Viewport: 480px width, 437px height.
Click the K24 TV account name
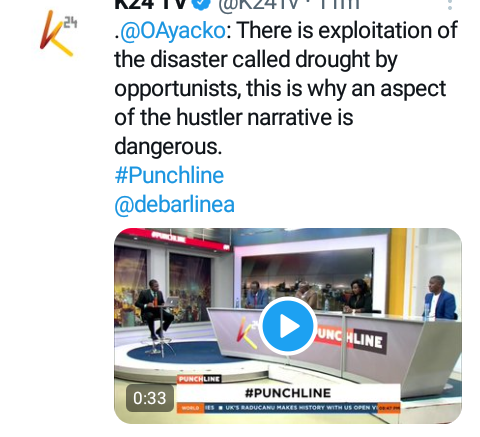click(149, 4)
